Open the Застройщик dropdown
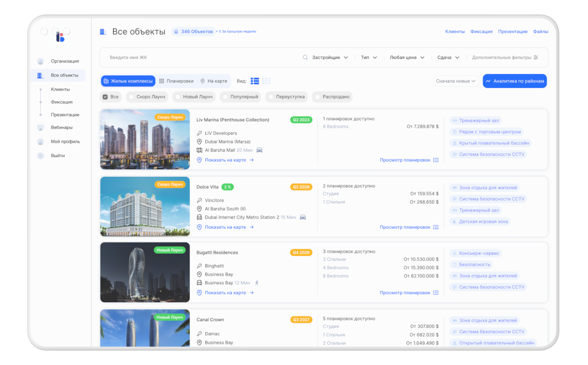 [329, 57]
